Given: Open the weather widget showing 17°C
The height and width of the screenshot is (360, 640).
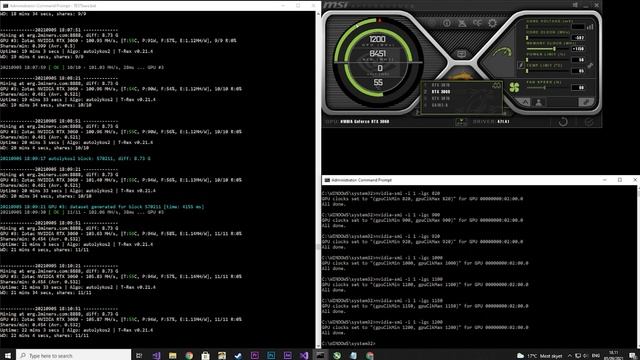Looking at the screenshot, I should pyautogui.click(x=540, y=356).
